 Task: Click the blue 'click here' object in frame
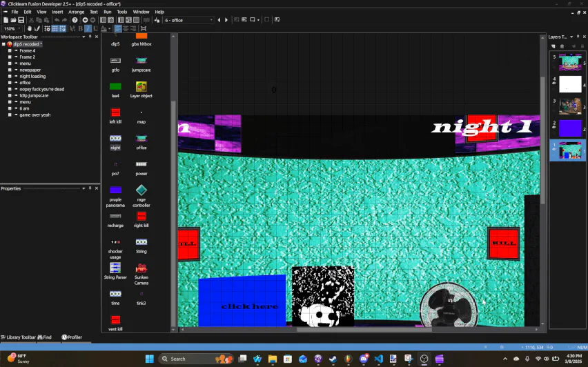click(242, 301)
